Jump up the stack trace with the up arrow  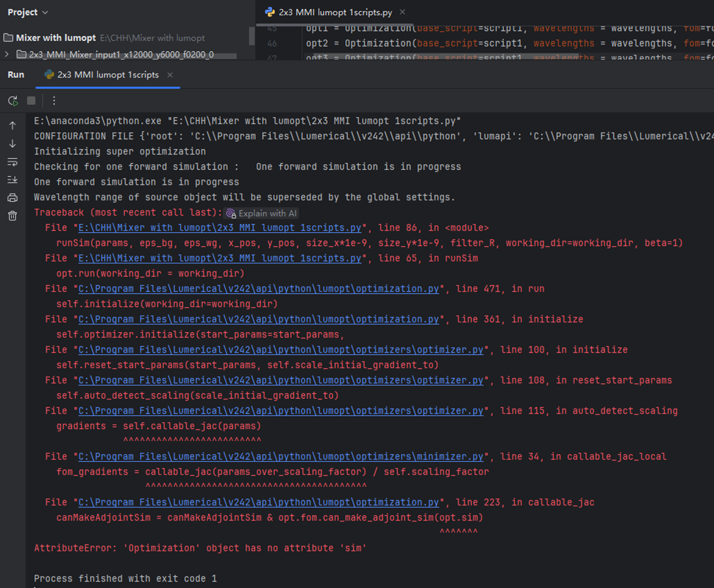12,126
